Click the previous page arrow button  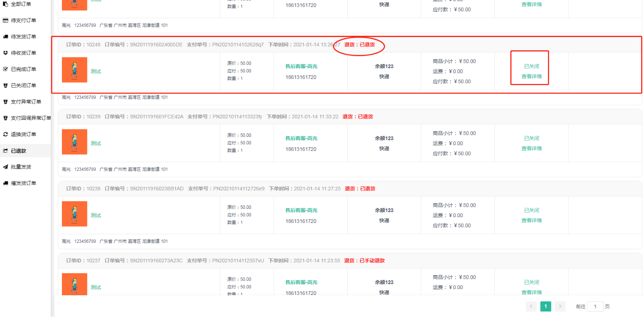pyautogui.click(x=531, y=307)
